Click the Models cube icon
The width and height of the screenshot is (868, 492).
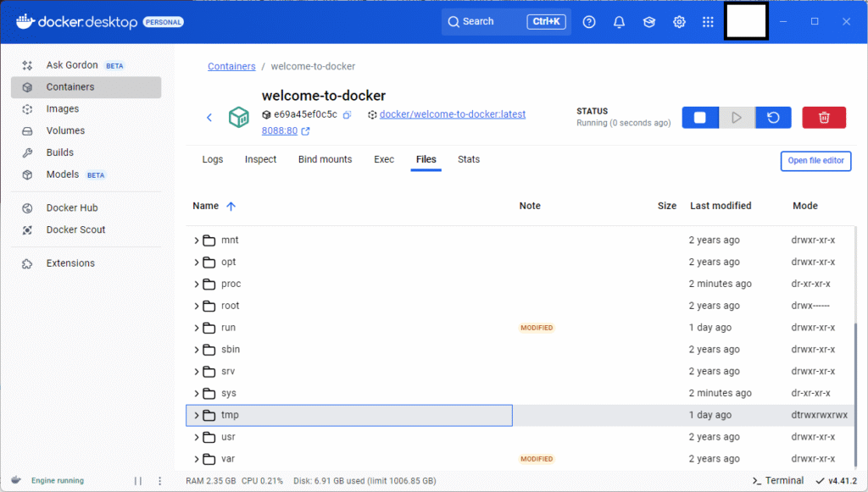(27, 174)
